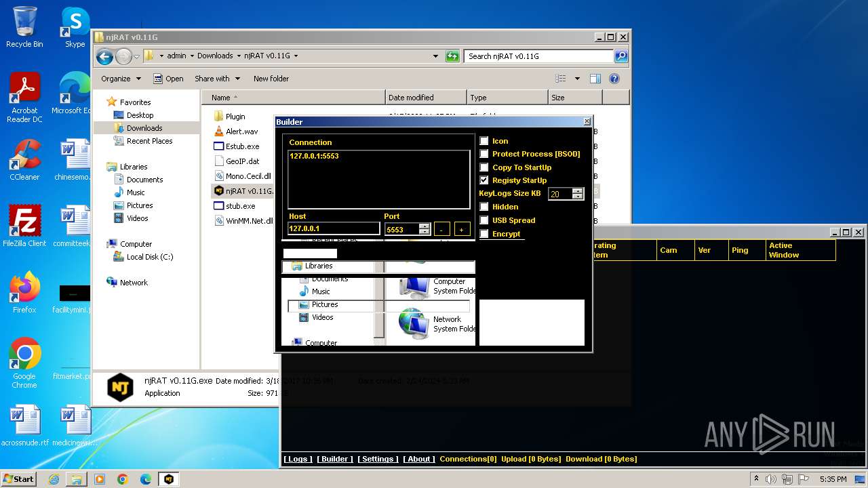Expand the Share with dropdown
Image resolution: width=868 pixels, height=488 pixels.
tap(217, 79)
